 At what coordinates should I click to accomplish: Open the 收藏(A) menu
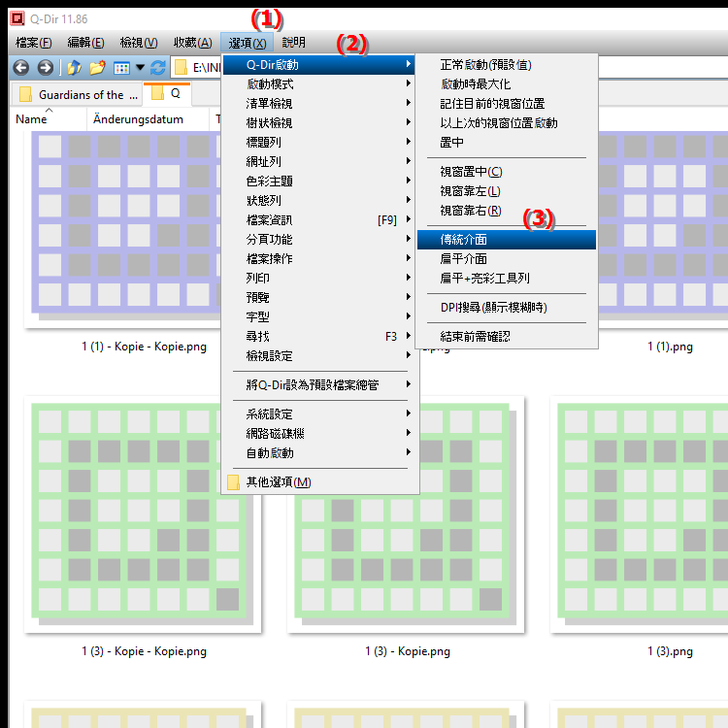[x=193, y=43]
